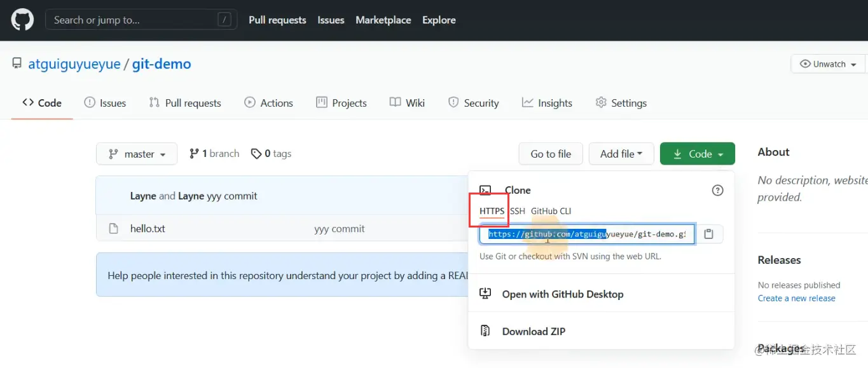The height and width of the screenshot is (368, 868).
Task: Switch to the repository Issues tab
Action: [x=105, y=103]
